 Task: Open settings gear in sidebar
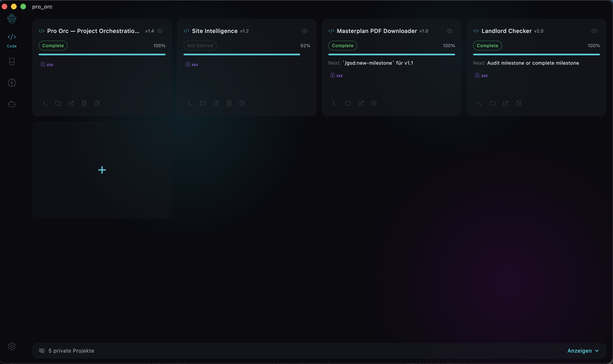tap(12, 346)
